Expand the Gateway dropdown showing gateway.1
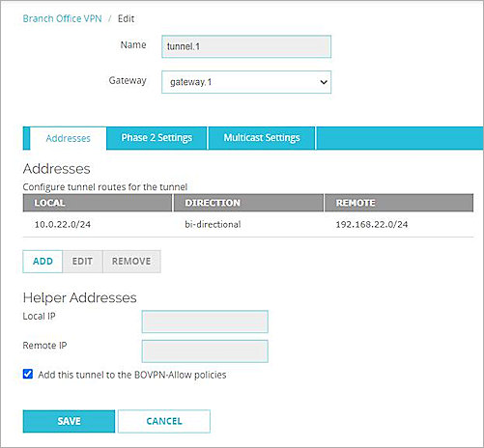Screen dimensions: 484x448 (246, 82)
